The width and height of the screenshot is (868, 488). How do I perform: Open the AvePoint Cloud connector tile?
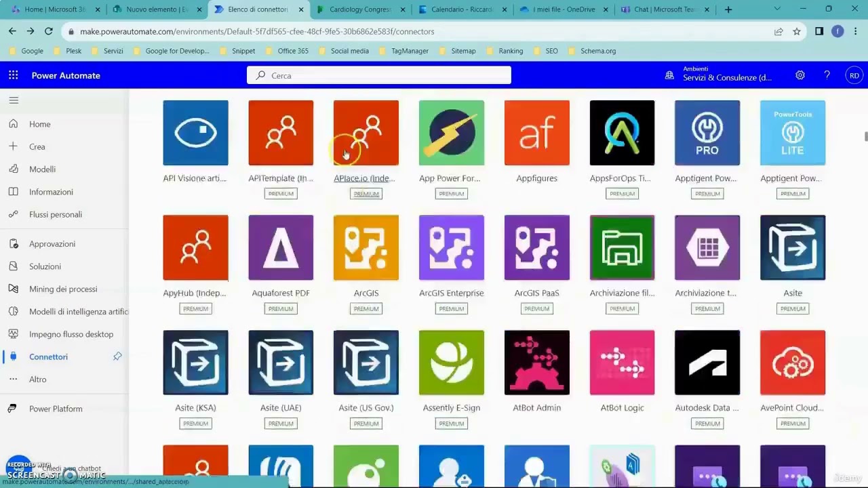pos(793,363)
